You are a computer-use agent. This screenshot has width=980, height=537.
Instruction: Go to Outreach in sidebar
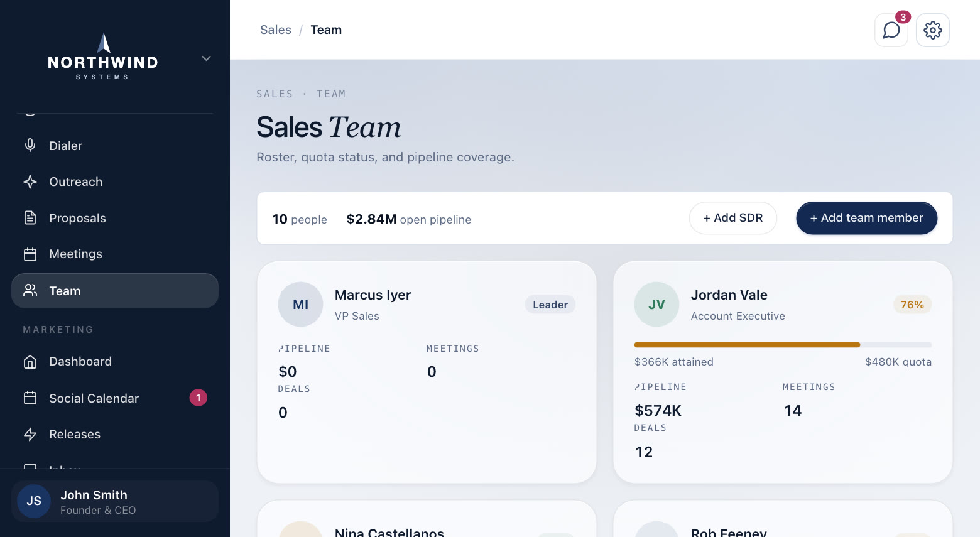(115, 182)
